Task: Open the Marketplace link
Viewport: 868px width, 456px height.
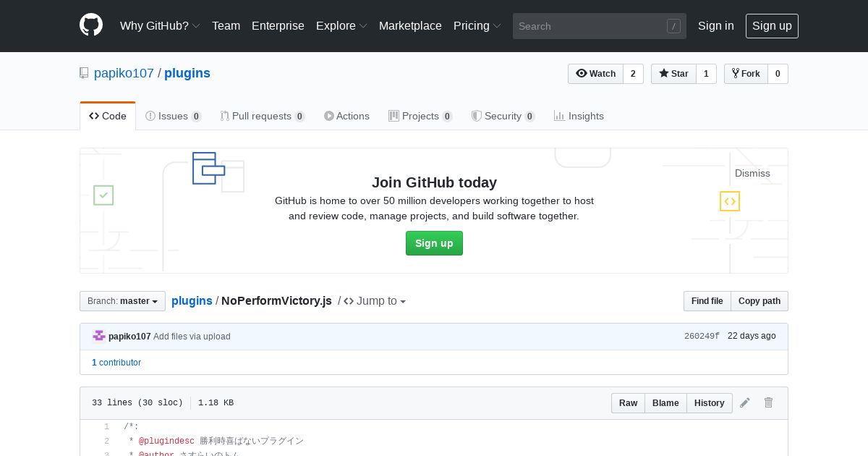Action: pos(410,26)
